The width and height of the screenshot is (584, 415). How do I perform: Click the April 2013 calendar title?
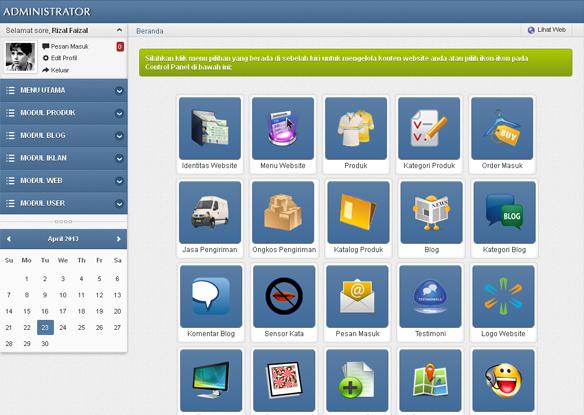pyautogui.click(x=63, y=239)
